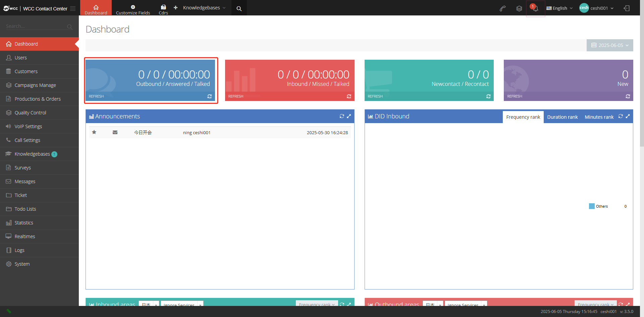Viewport: 644px width, 317px height.
Task: Open the 今日开会 announcement title
Action: click(x=143, y=133)
